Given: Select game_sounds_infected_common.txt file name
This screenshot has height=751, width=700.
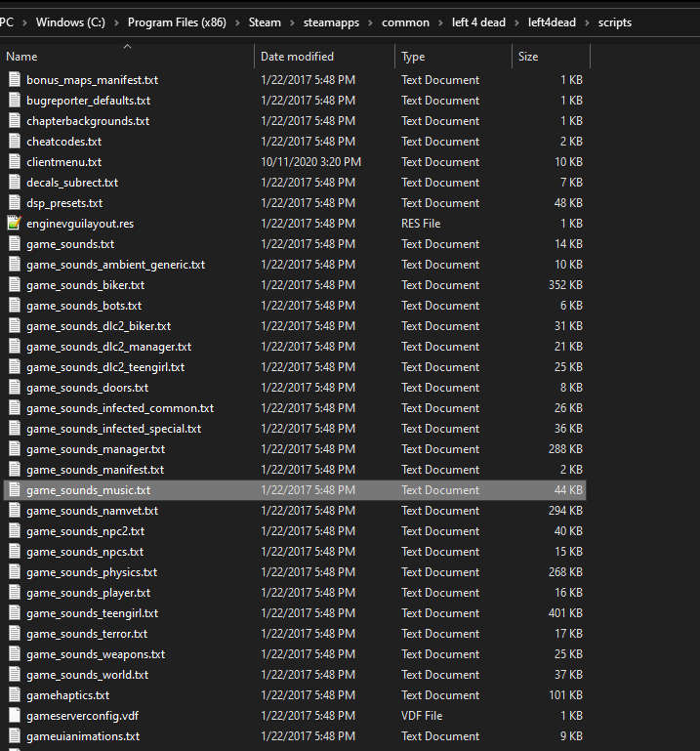Looking at the screenshot, I should (120, 408).
